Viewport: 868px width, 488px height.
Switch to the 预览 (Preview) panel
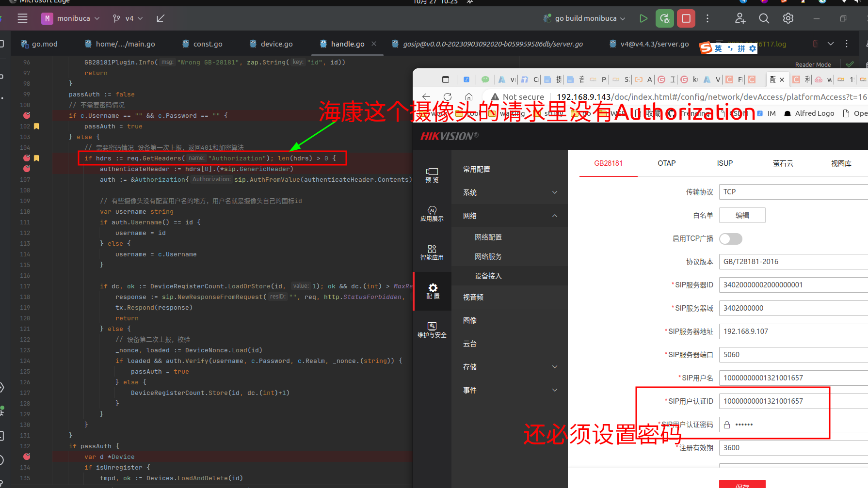pyautogui.click(x=432, y=175)
